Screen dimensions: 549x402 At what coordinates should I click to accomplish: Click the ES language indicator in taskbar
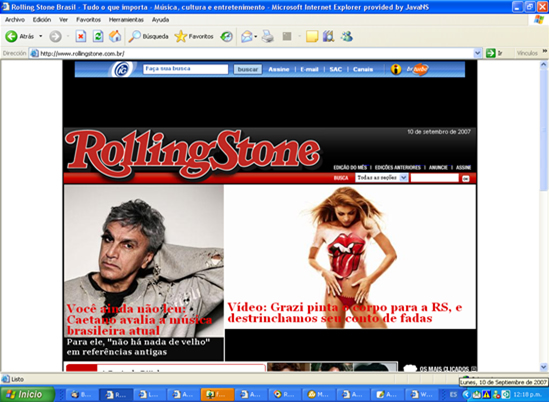click(453, 394)
